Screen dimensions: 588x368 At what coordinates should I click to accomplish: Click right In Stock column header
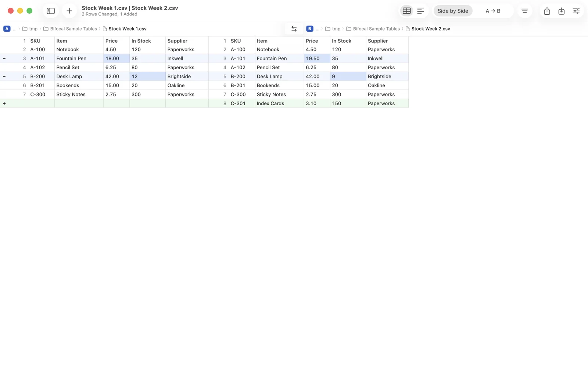[x=348, y=41]
